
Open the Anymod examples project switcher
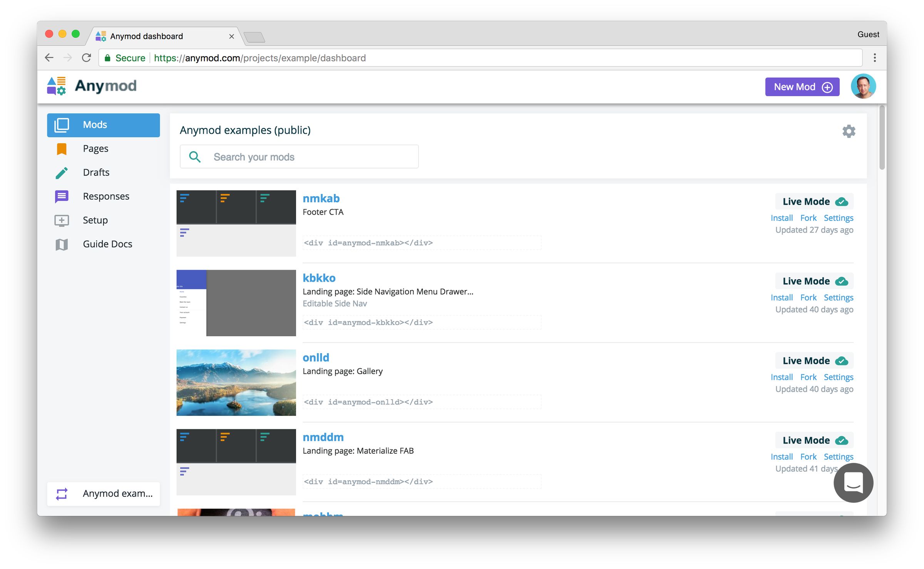coord(103,494)
